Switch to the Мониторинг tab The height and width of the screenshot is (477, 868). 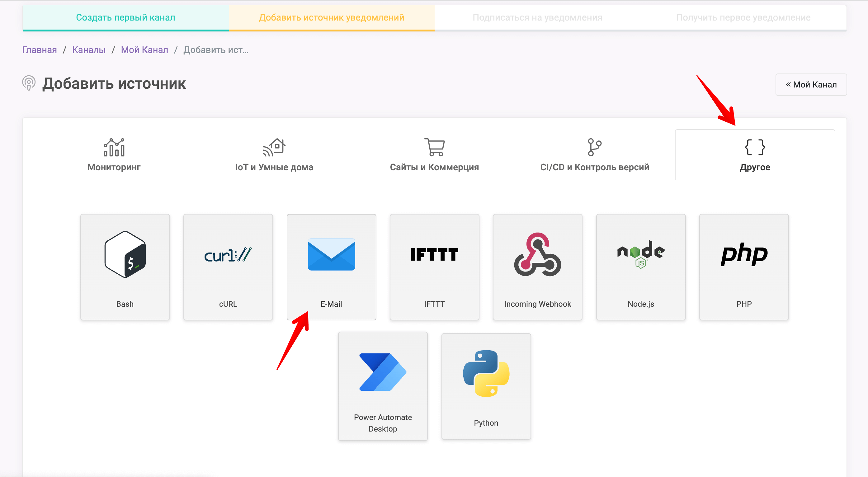click(x=114, y=155)
